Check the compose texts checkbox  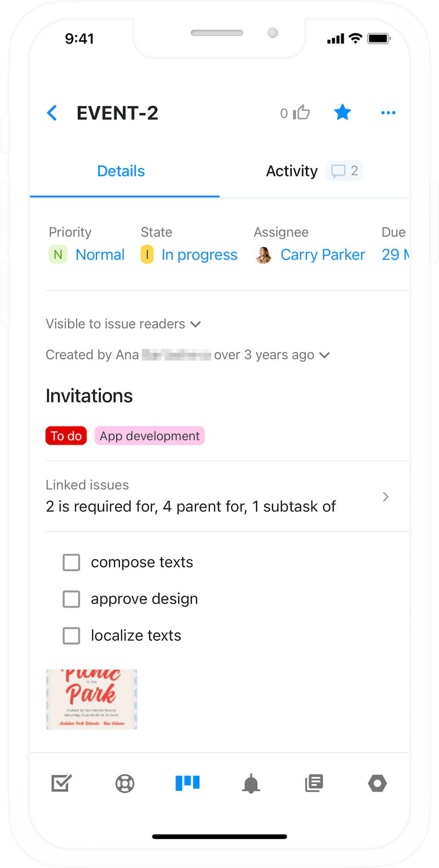point(71,562)
